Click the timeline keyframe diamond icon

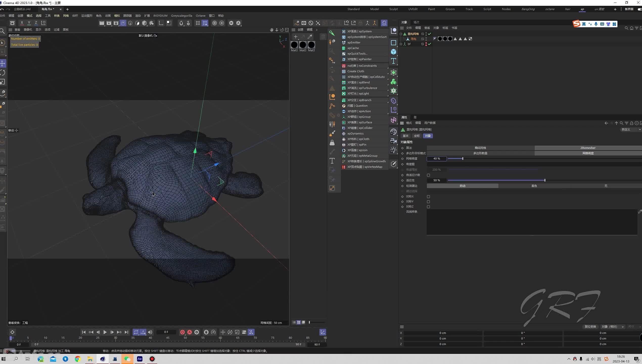tap(12, 332)
